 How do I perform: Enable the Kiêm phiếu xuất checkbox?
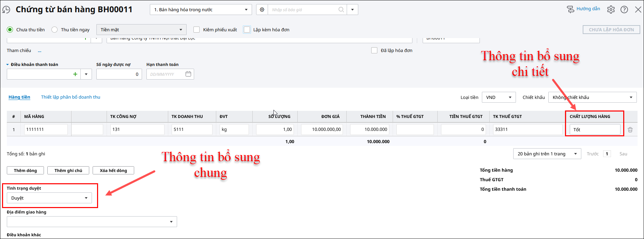click(197, 30)
